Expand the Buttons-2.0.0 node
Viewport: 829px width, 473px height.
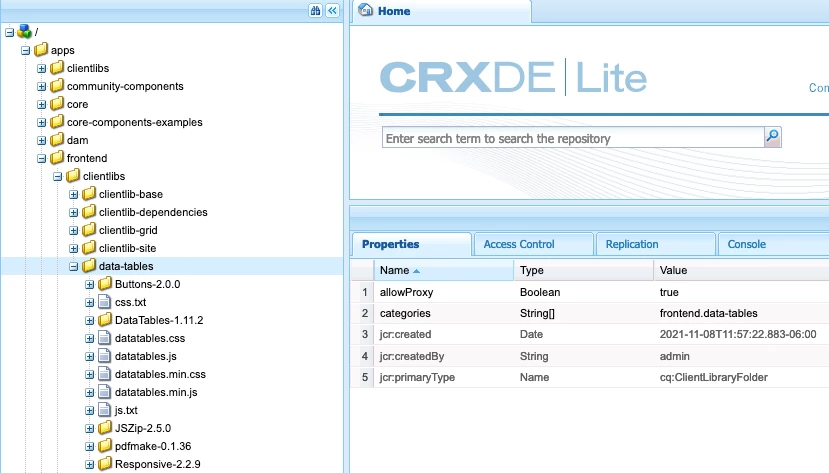(89, 284)
